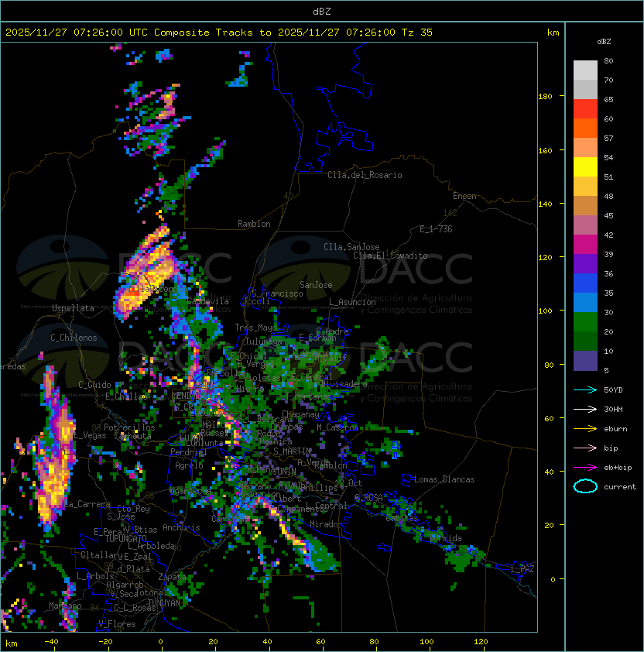Screen dimensions: 644x652
Task: Click the km unit label at bottom left
Action: pos(12,643)
